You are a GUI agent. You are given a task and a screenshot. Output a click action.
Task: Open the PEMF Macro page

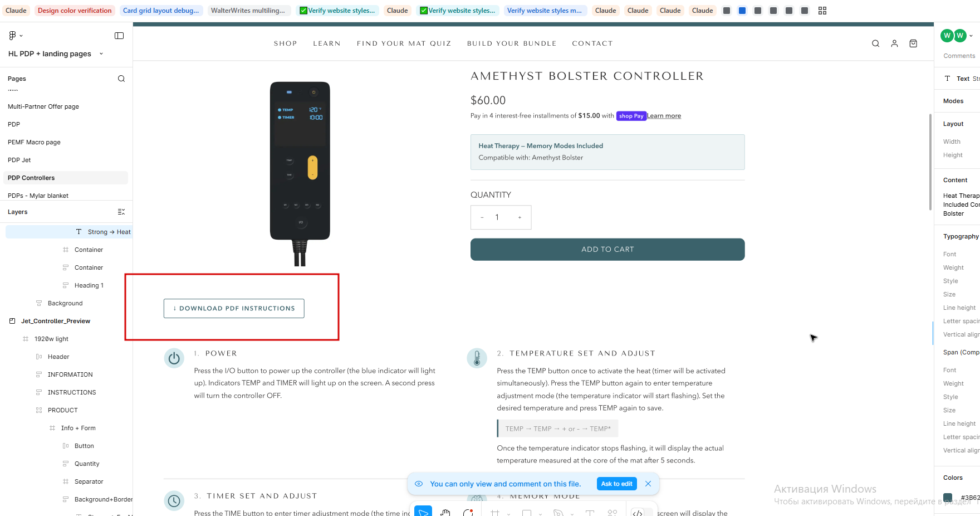point(34,142)
